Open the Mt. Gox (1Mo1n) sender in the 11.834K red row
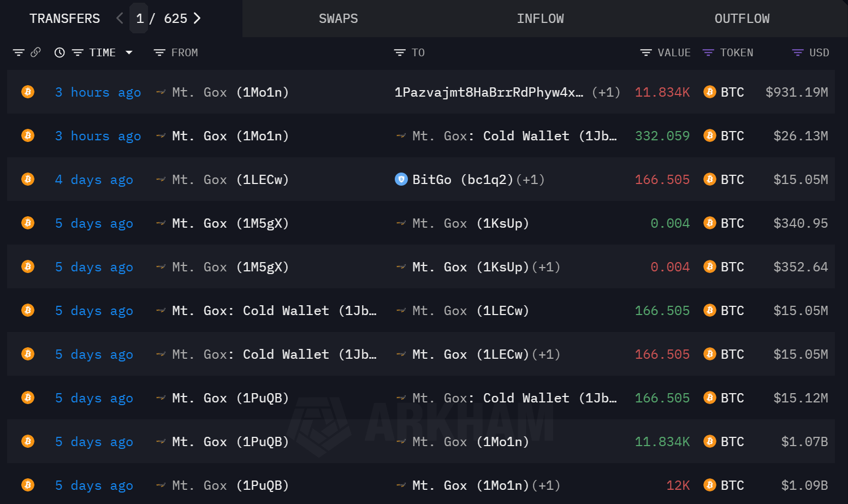 tap(230, 92)
